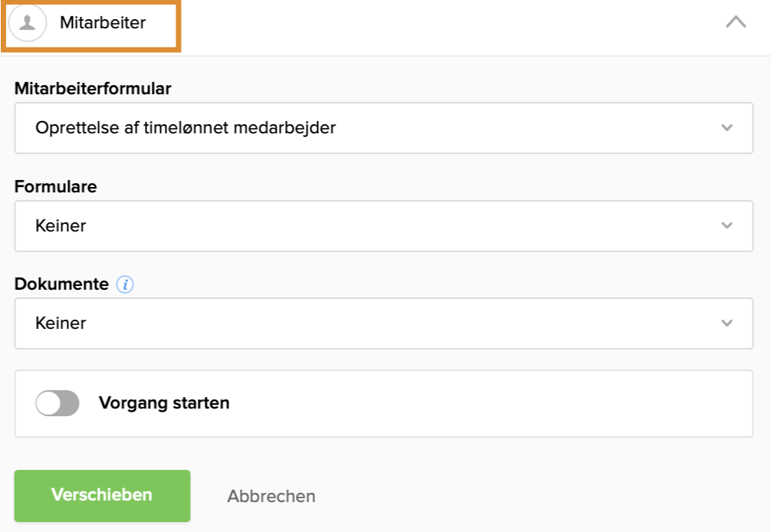Open the Mitarbeiterformular combo box

pos(383,128)
